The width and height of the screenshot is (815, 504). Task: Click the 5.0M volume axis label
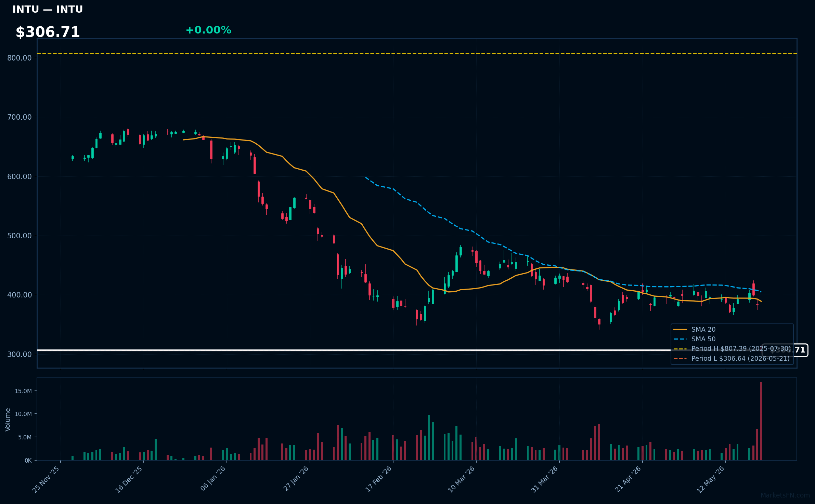[x=25, y=437]
